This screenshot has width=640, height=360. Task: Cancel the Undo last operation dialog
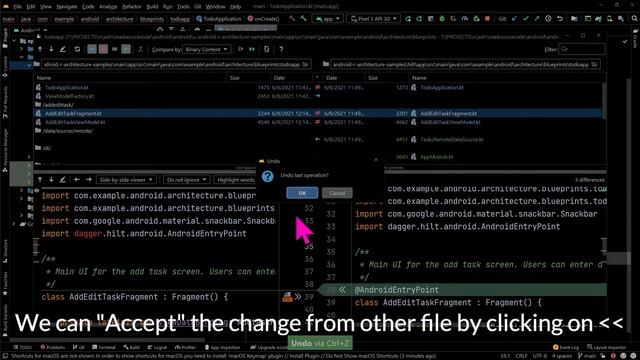coord(337,193)
